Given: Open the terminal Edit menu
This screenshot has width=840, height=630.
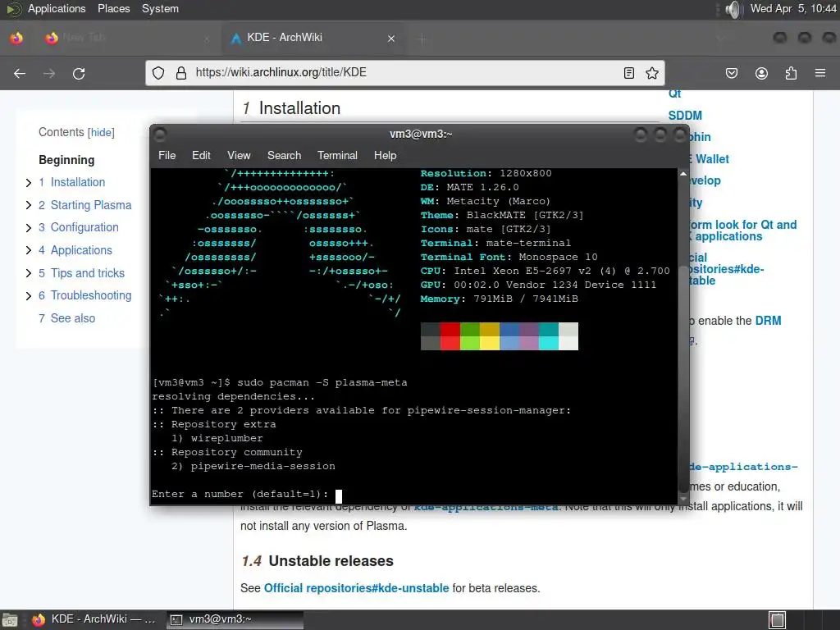Looking at the screenshot, I should click(201, 155).
